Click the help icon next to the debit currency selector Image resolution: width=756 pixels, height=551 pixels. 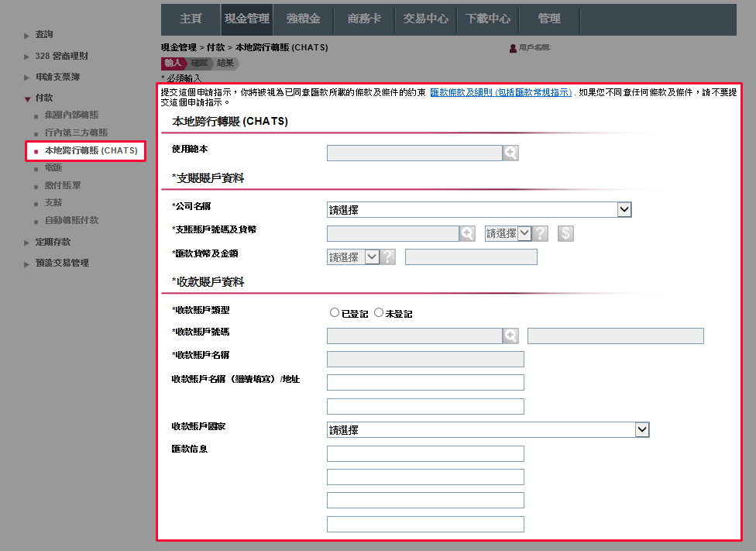click(540, 232)
